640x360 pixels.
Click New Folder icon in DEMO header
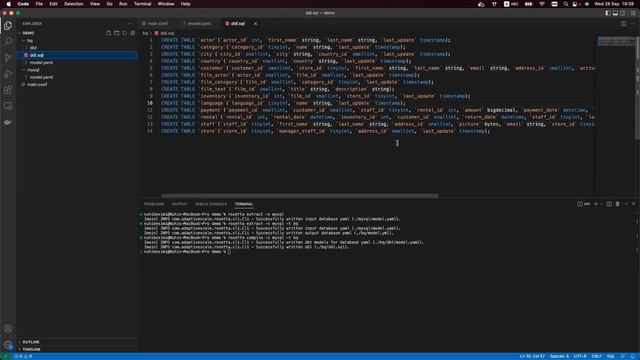coord(117,33)
